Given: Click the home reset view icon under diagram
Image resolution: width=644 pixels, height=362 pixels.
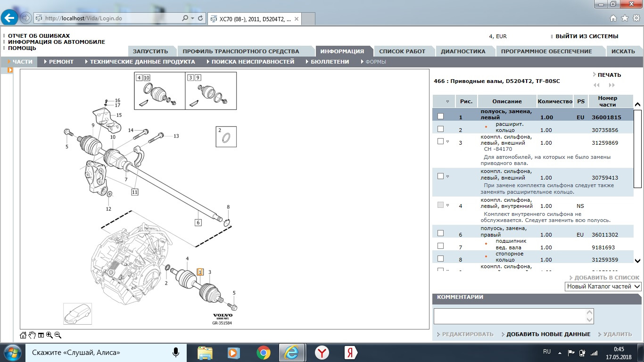Looking at the screenshot, I should [23, 335].
